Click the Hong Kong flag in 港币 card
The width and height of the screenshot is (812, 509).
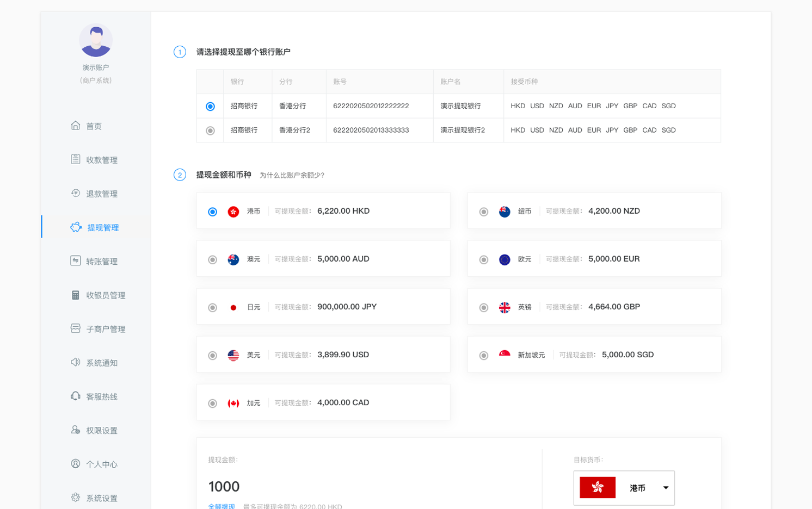[233, 212]
